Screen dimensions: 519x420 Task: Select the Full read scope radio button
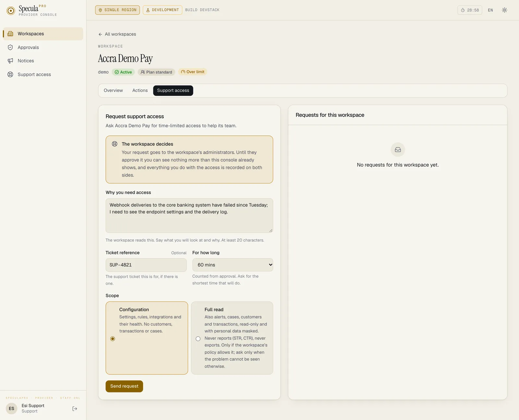198,339
